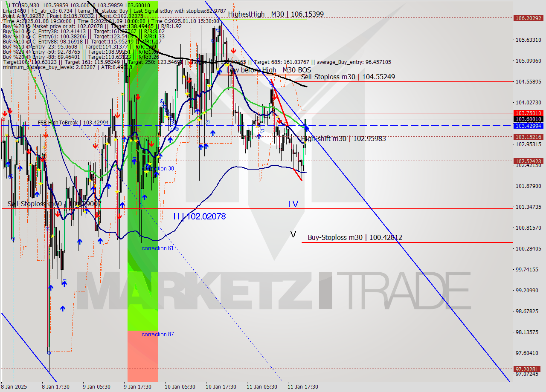Select the High-shift m30 | 102.95983 label
Image resolution: width=546 pixels, height=392 pixels.
[x=343, y=138]
